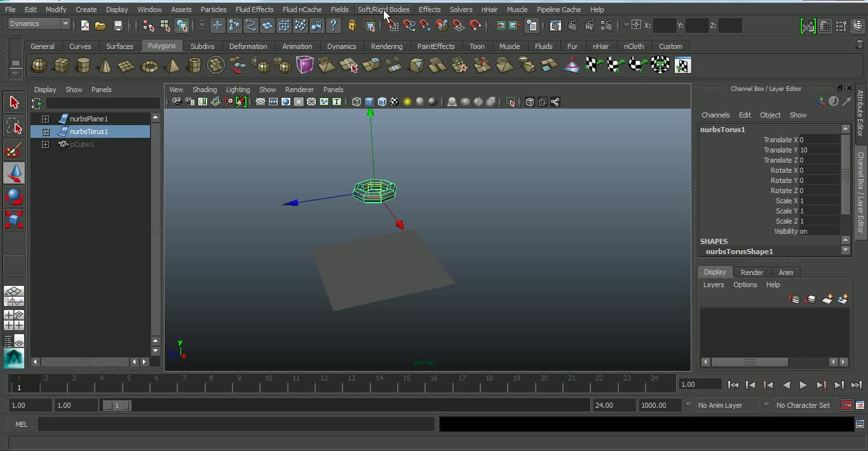Create a polygon cone from the shelf
The image size is (868, 451).
click(x=105, y=65)
